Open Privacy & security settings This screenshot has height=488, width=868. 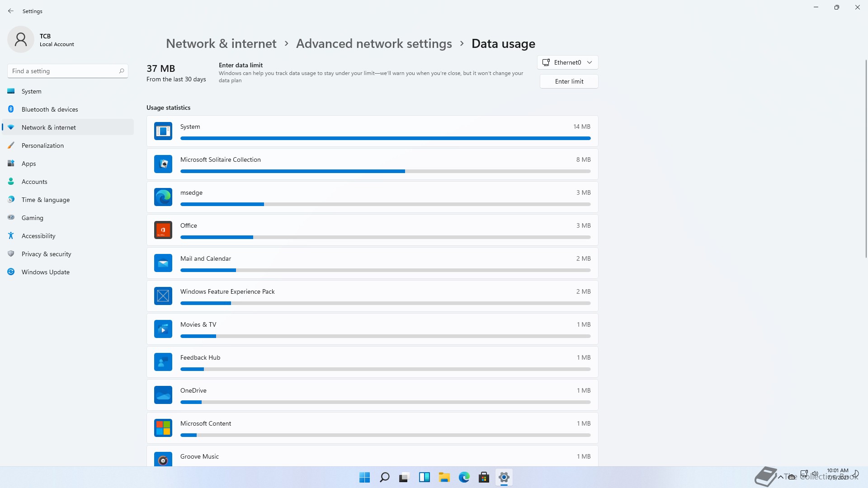tap(68, 254)
